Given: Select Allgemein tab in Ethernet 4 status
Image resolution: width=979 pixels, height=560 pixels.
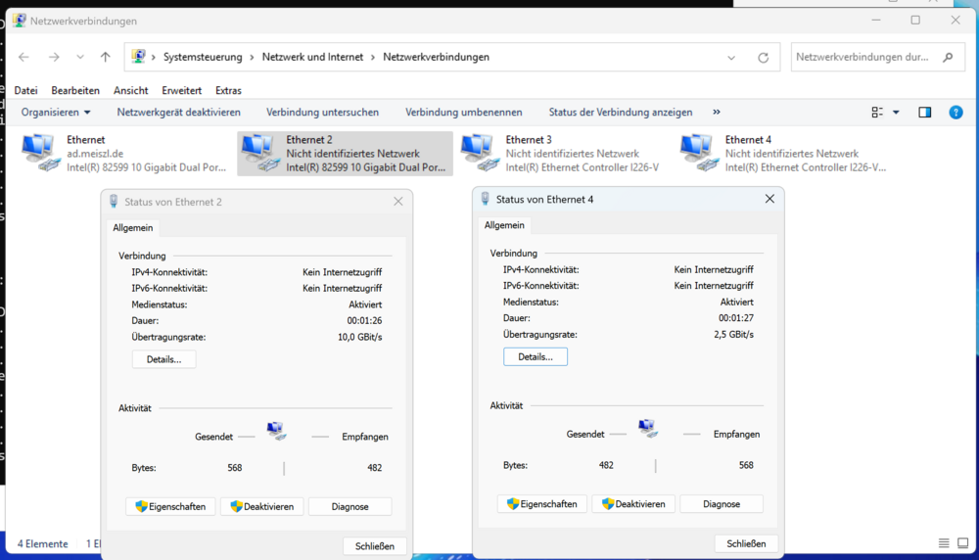Looking at the screenshot, I should pyautogui.click(x=504, y=225).
